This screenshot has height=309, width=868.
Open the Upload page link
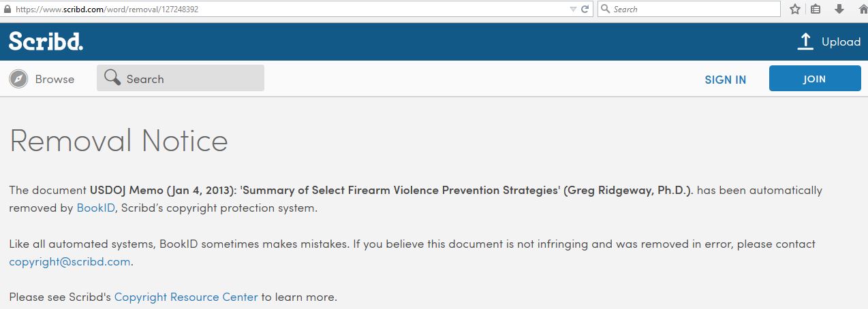pos(841,42)
